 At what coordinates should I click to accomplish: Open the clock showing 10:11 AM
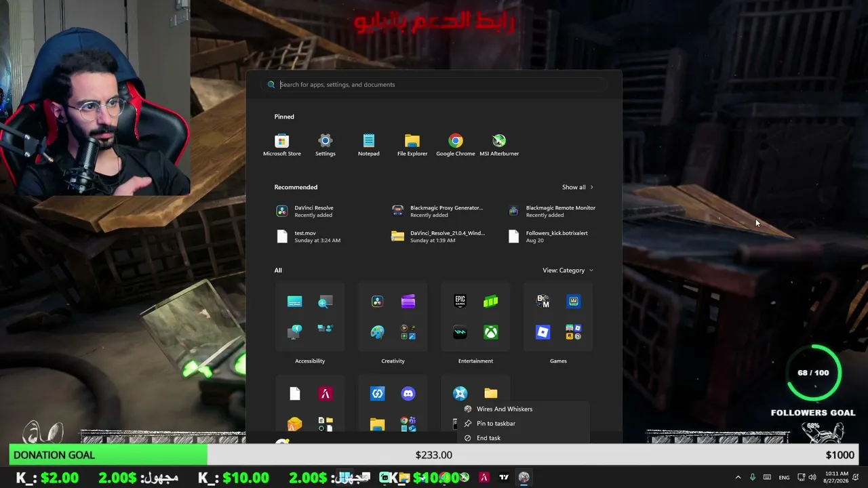[837, 477]
